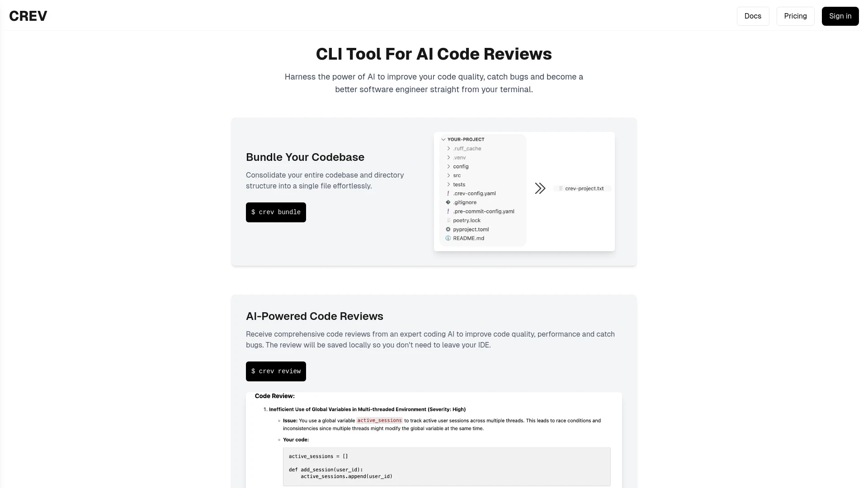This screenshot has width=868, height=488.
Task: Run the crev bundle command
Action: [275, 212]
